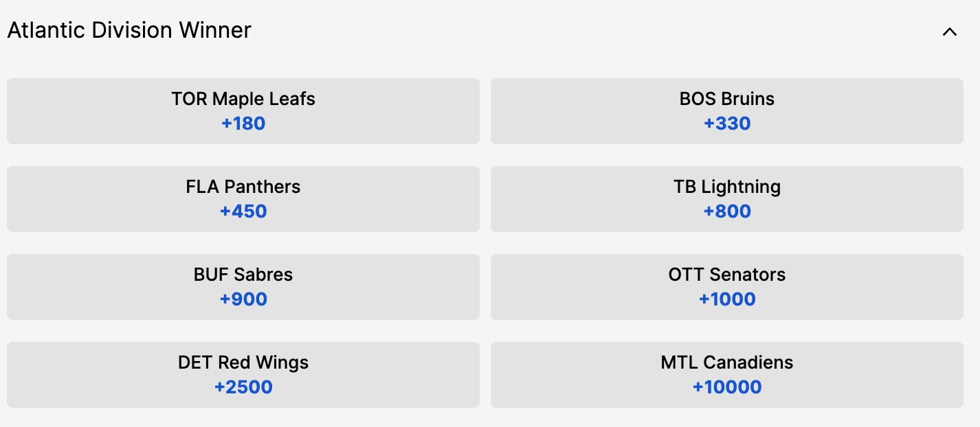Tap the +450 odds

pos(243,211)
